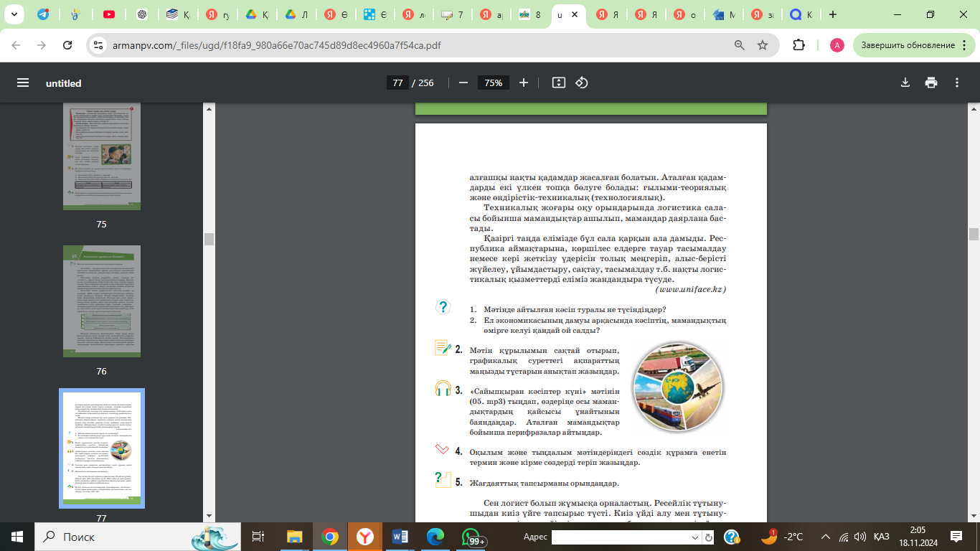The width and height of the screenshot is (980, 551).
Task: Open File Explorer from the taskbar
Action: click(294, 537)
